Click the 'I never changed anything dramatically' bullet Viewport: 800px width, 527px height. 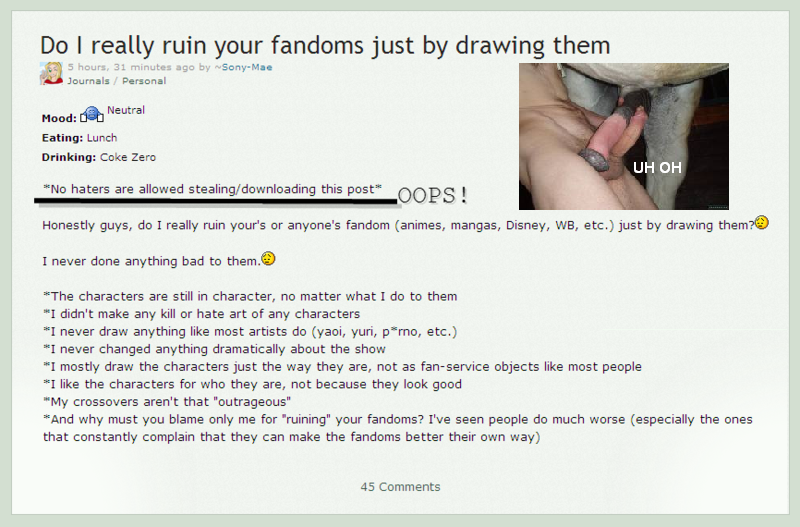click(x=214, y=349)
